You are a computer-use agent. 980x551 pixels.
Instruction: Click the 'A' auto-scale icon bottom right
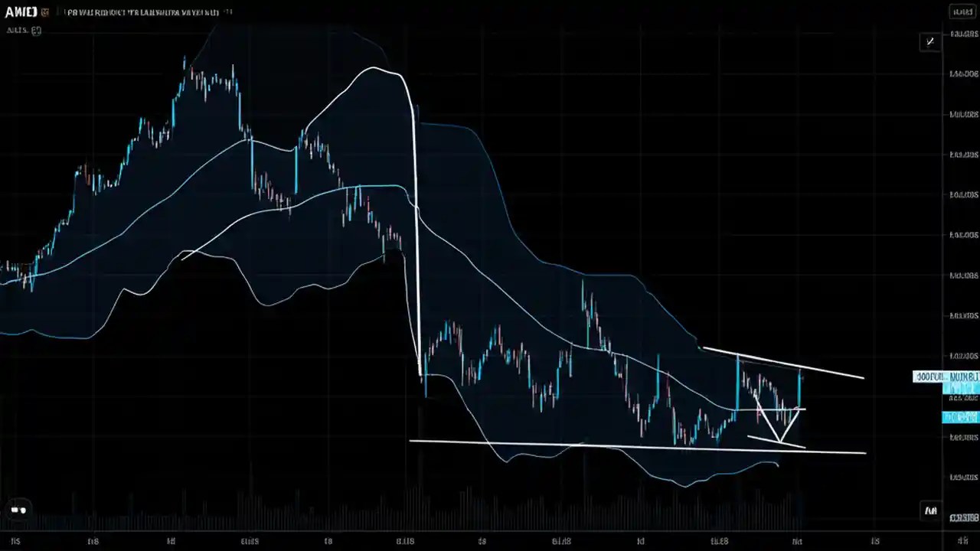[929, 509]
